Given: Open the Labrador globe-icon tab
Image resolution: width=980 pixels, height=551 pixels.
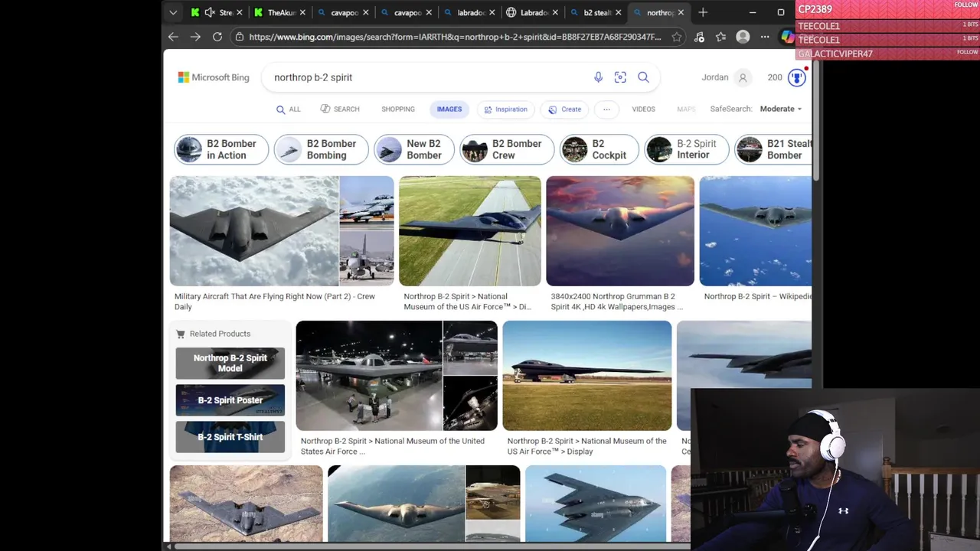Looking at the screenshot, I should pyautogui.click(x=532, y=12).
